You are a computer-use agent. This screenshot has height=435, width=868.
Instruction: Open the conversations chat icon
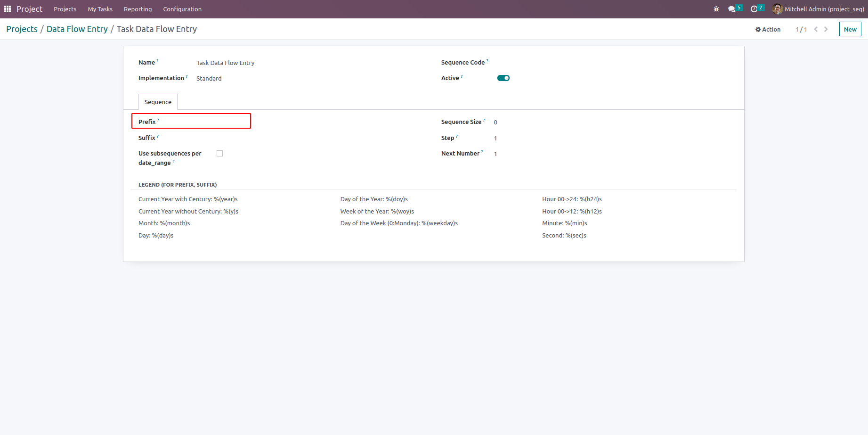click(x=732, y=9)
